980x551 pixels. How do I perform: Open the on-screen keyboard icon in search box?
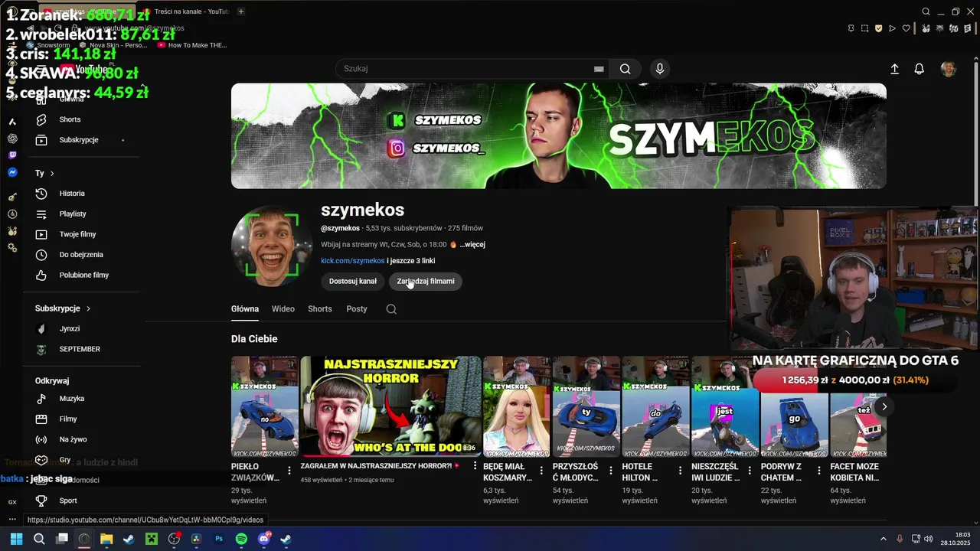click(x=599, y=69)
